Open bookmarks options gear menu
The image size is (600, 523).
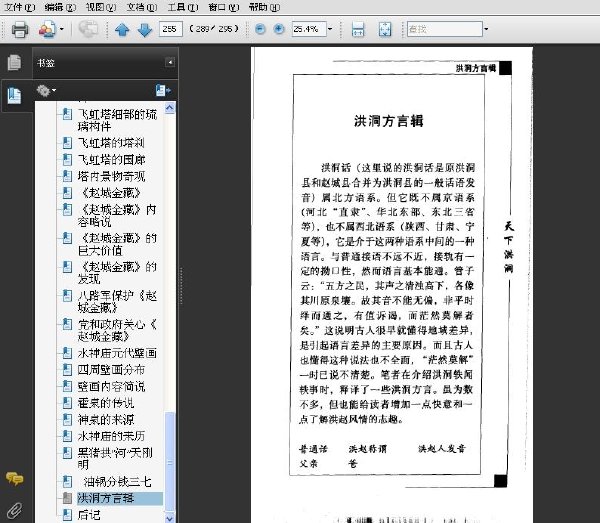(x=46, y=91)
